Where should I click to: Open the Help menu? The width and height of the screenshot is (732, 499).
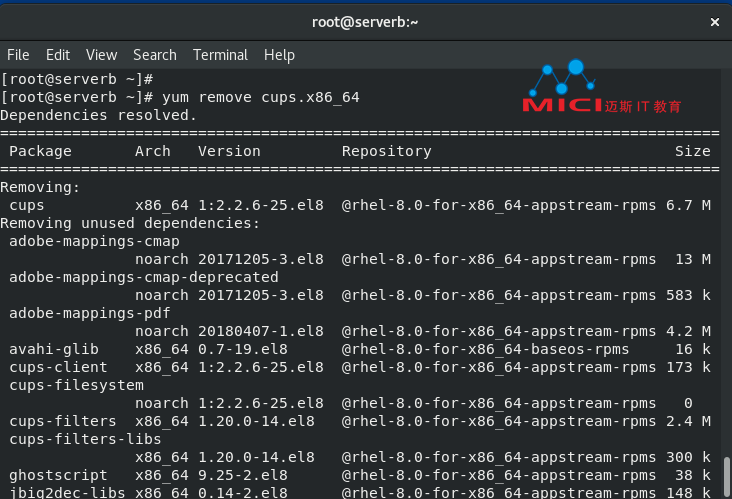pyautogui.click(x=279, y=55)
